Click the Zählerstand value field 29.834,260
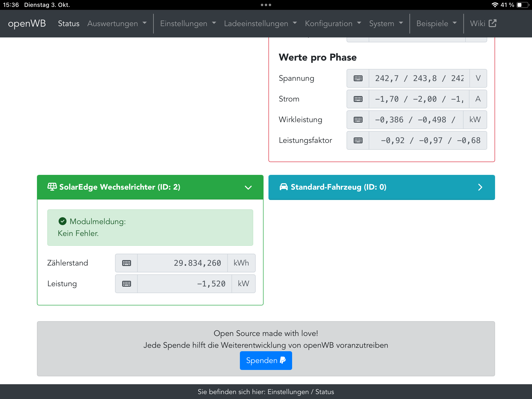532x399 pixels. (183, 263)
